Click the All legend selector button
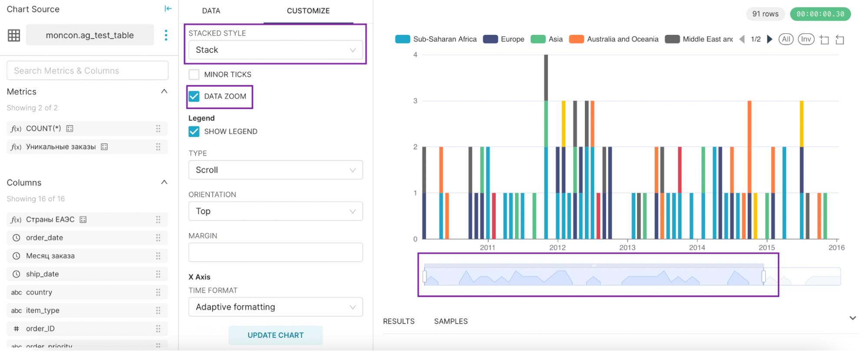This screenshot has width=868, height=351. click(x=786, y=39)
